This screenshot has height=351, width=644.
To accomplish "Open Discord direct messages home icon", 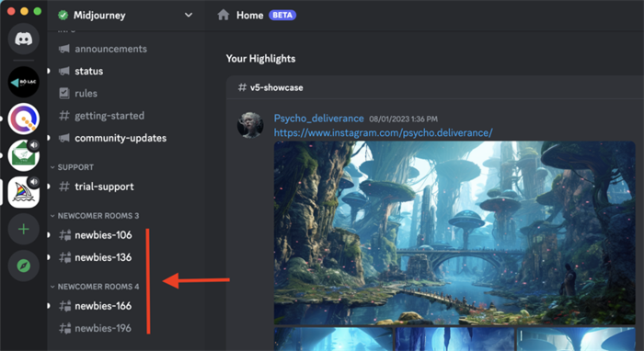I will (x=24, y=39).
